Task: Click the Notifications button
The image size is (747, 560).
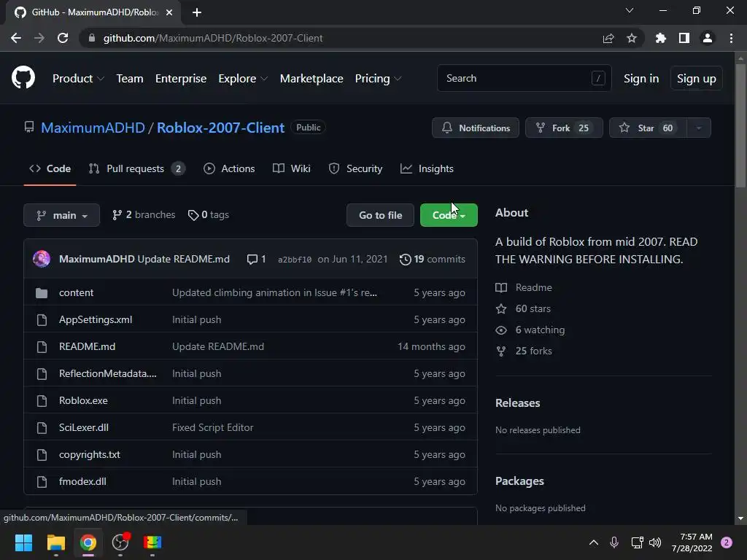Action: pos(476,128)
